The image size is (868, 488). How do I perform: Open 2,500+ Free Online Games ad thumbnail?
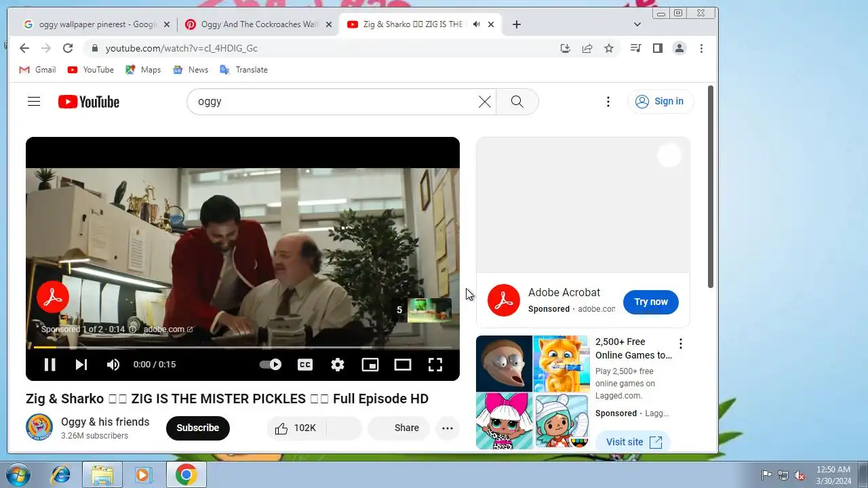(x=532, y=392)
